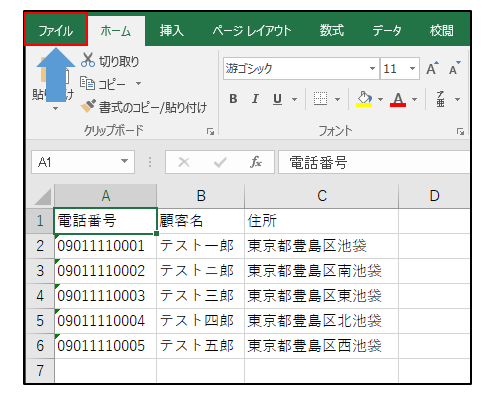The width and height of the screenshot is (489, 397).
Task: Expand the Name Box A1 dropdown arrow
Action: pos(124,161)
